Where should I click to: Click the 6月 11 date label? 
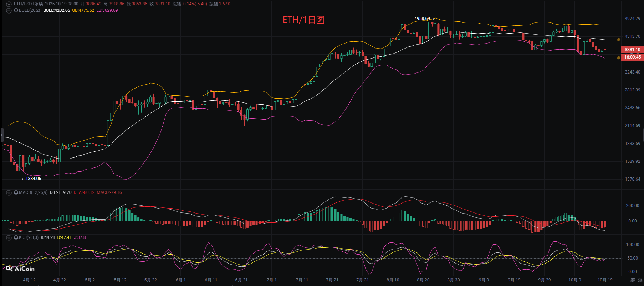point(211,280)
